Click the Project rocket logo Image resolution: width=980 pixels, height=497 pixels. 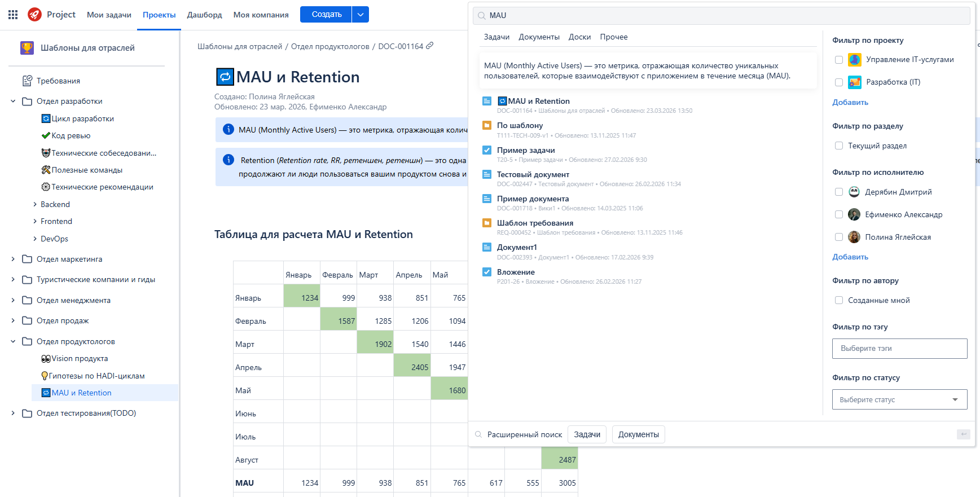[x=34, y=15]
